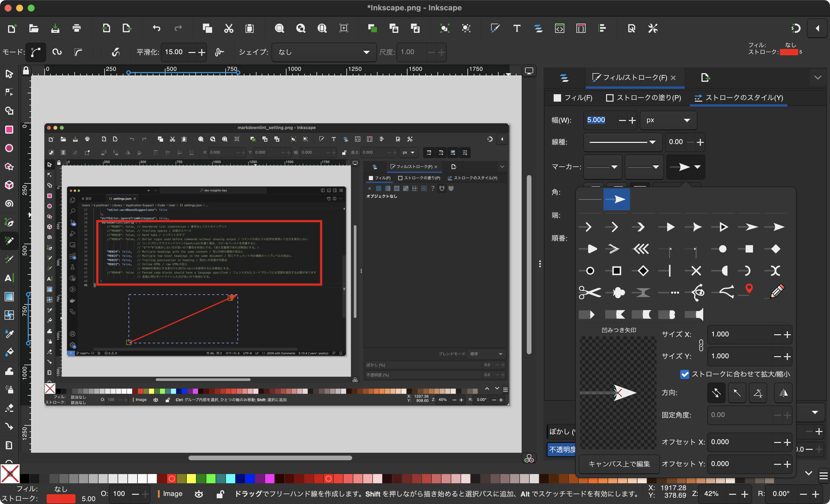
Task: Toggle the ruler lock above the canvas
Action: click(26, 70)
